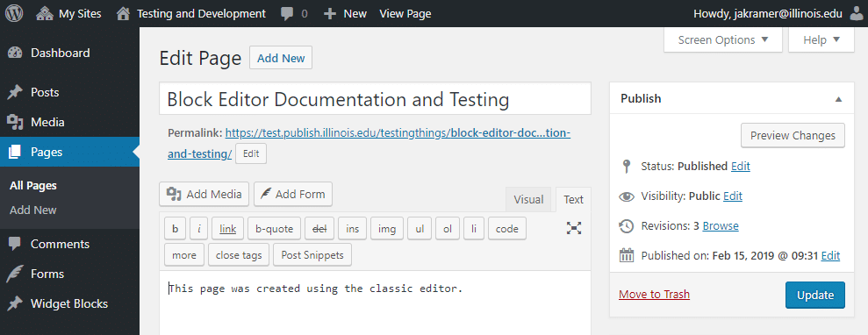Click the li quicktag button
The width and height of the screenshot is (868, 335).
pyautogui.click(x=474, y=228)
